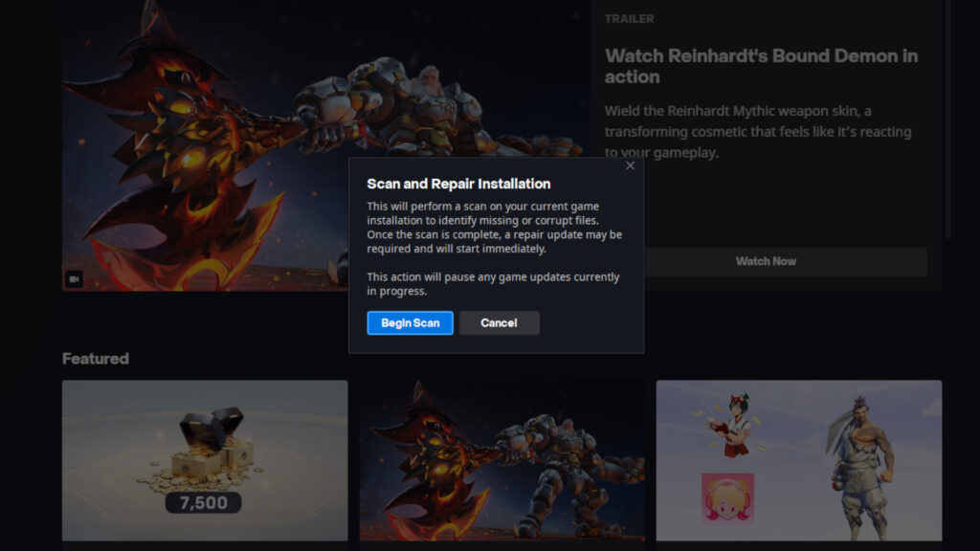Click the Begin Scan button
Viewport: 980px width, 551px height.
(410, 323)
